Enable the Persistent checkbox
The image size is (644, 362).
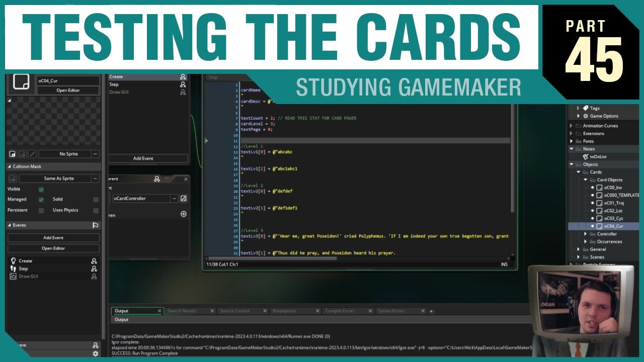[x=41, y=210]
